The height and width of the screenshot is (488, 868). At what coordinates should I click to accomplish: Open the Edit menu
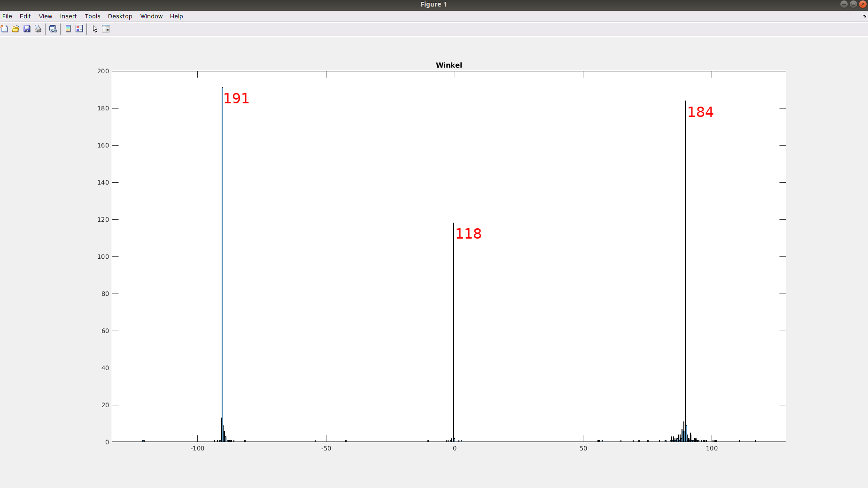(x=25, y=16)
